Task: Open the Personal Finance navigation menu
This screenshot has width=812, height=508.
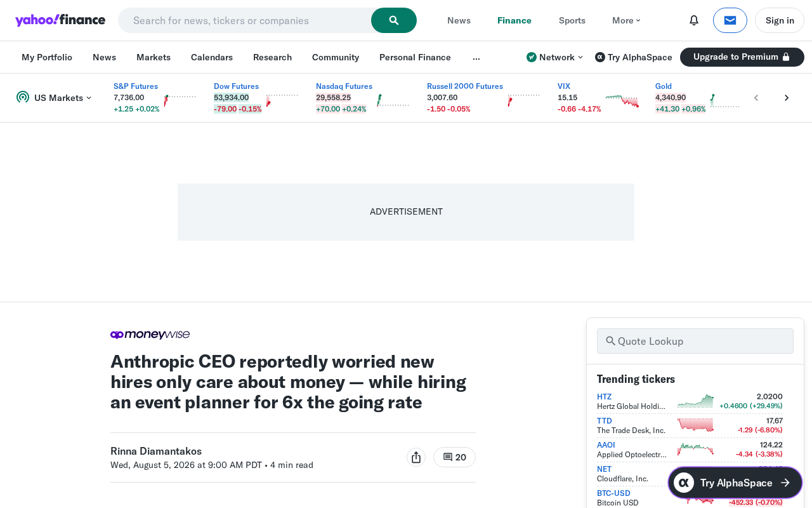Action: (x=415, y=57)
